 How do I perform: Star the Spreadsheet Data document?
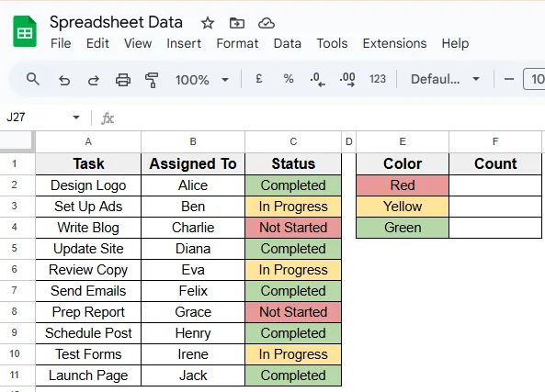click(208, 23)
